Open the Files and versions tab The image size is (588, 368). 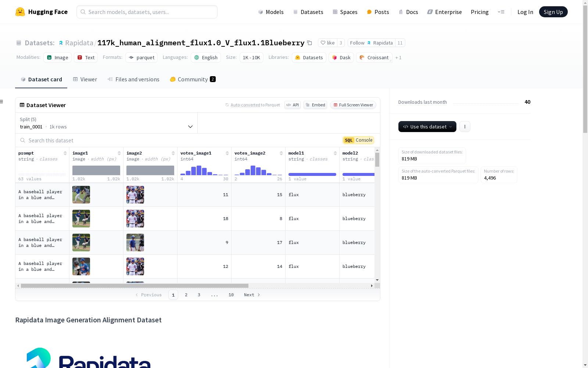tap(133, 79)
